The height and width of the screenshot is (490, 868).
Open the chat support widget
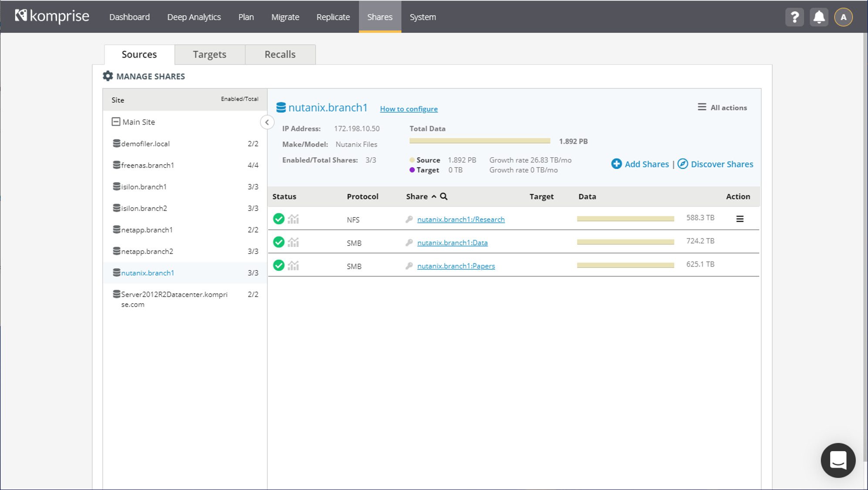pos(838,460)
